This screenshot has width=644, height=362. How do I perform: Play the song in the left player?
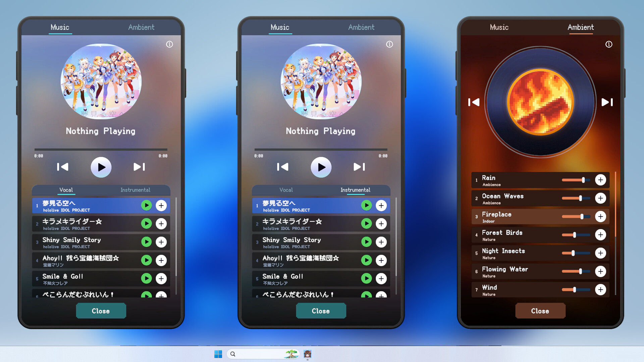[101, 167]
